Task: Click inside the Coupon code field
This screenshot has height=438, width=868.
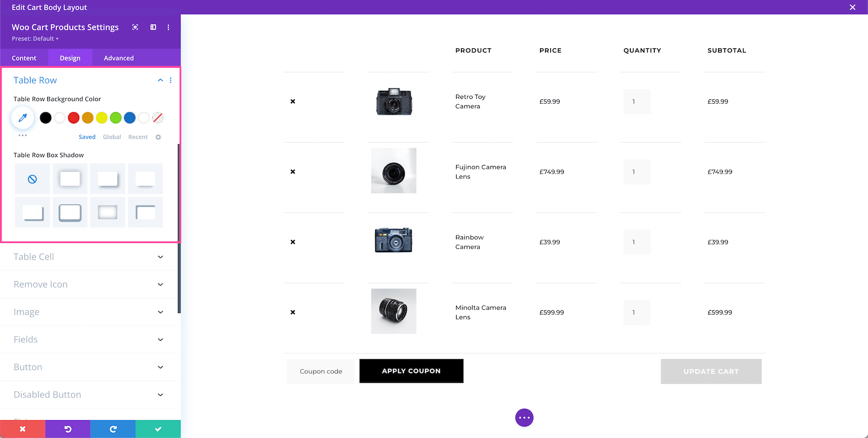Action: [x=320, y=371]
